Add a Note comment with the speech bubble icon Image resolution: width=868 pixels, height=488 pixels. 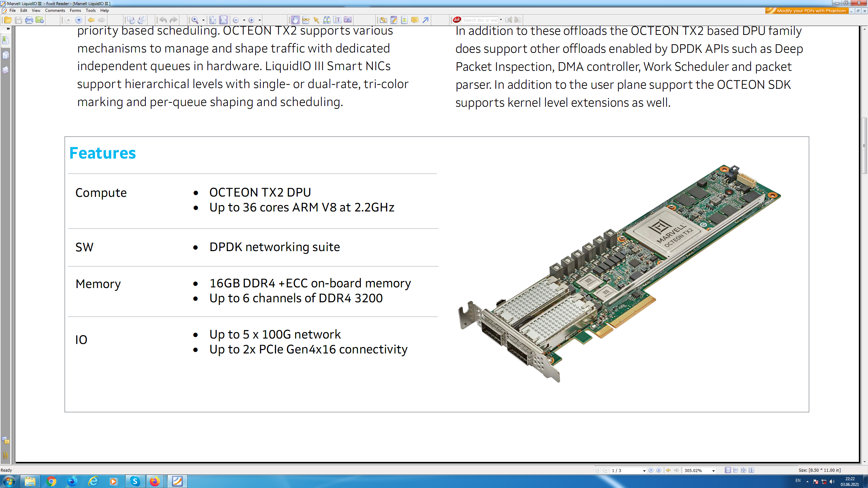415,20
